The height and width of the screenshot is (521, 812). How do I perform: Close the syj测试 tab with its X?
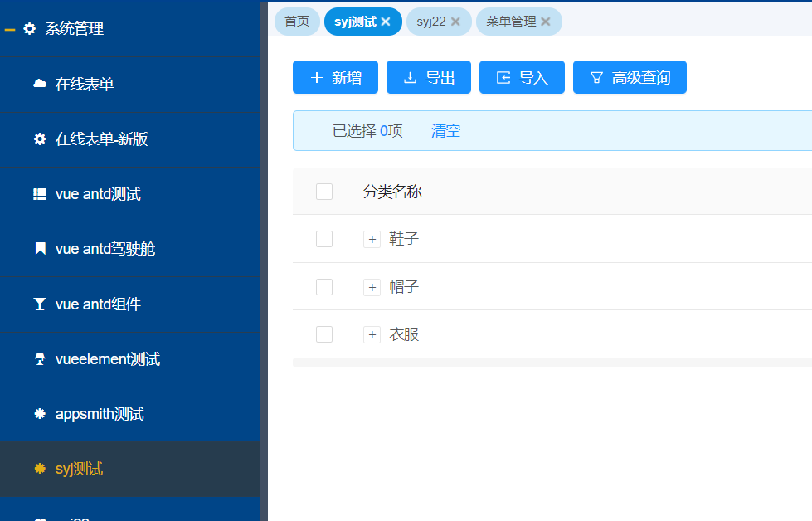click(386, 22)
